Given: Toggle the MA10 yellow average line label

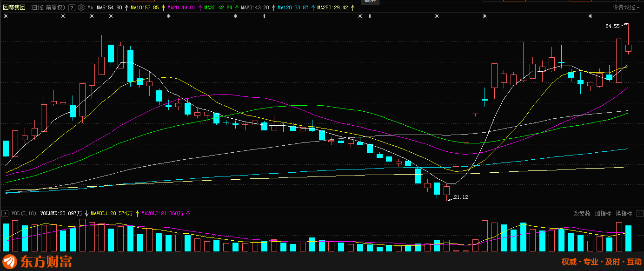Looking at the screenshot, I should point(145,8).
